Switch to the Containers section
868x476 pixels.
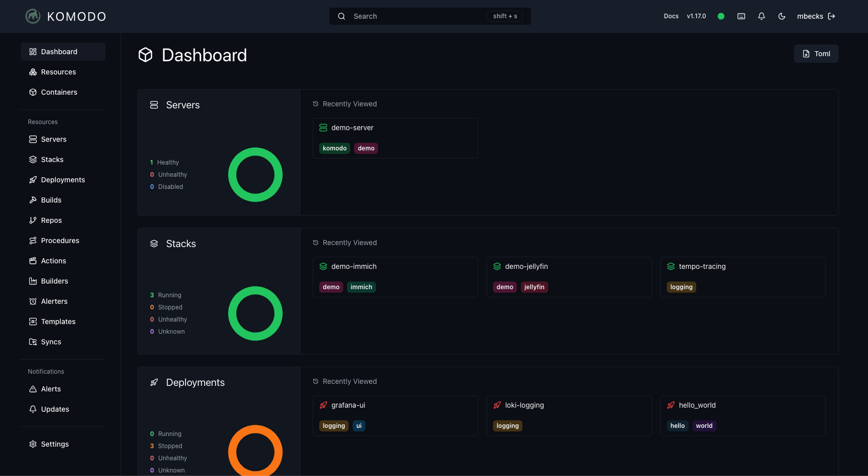(x=59, y=92)
